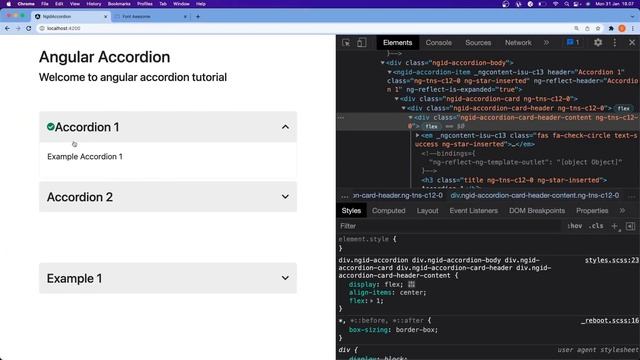Expand Example 1 with its down chevron

point(285,278)
